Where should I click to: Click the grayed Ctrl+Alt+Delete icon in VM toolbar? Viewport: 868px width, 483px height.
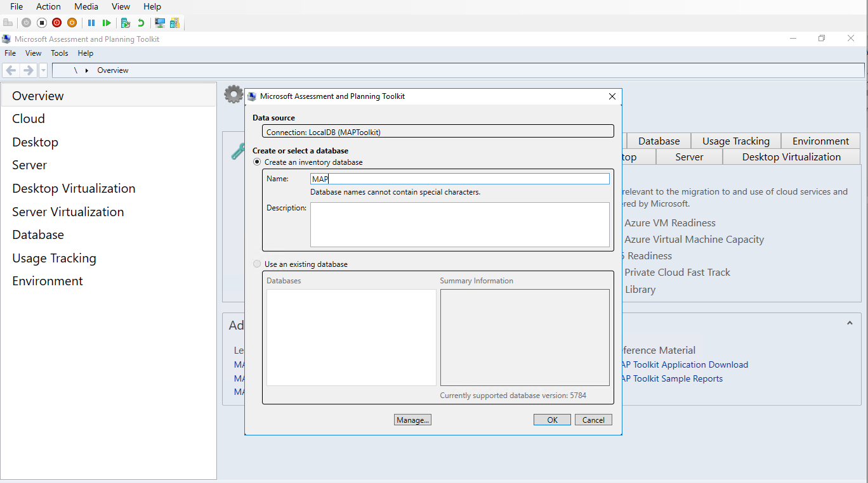(x=8, y=23)
